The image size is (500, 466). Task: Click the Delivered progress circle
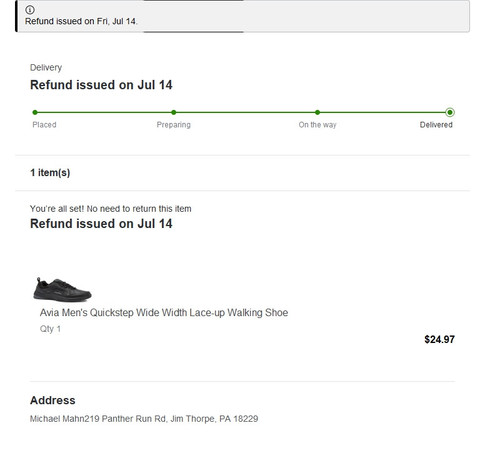click(x=450, y=112)
